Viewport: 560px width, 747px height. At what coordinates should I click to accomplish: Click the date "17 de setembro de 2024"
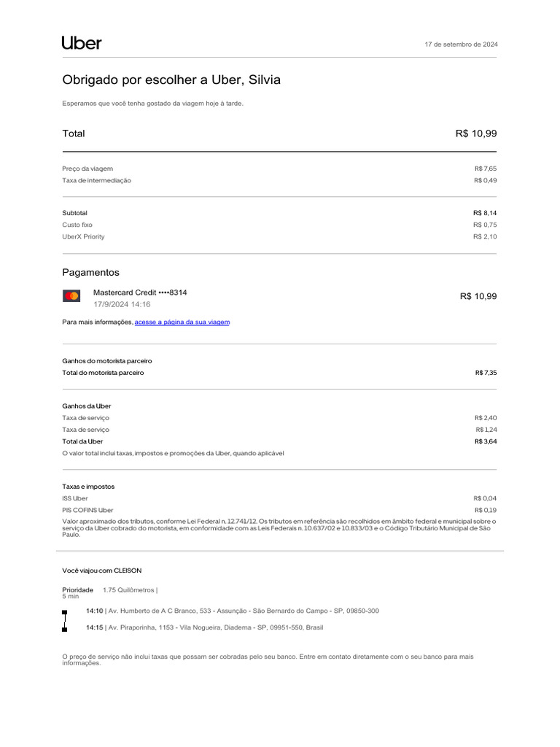tap(462, 44)
